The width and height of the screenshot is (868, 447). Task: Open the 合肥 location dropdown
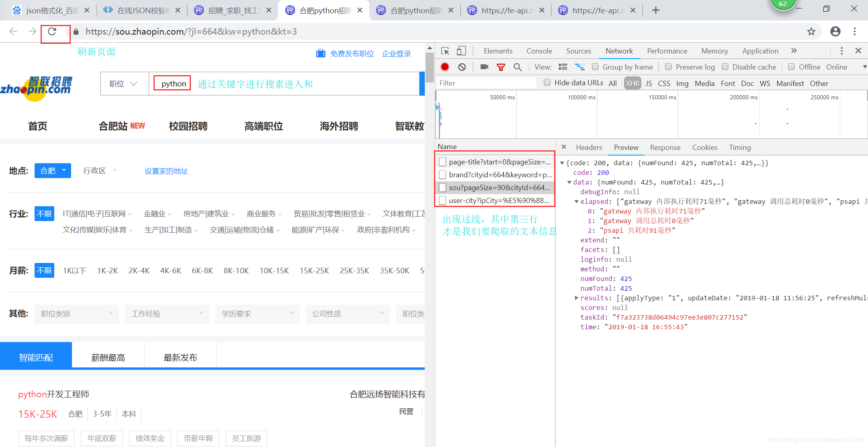coord(53,170)
